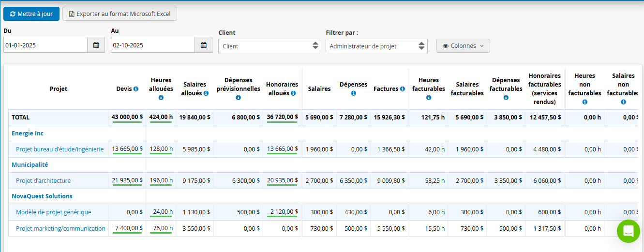Select the NovaQuest Solutions client link

pos(42,196)
